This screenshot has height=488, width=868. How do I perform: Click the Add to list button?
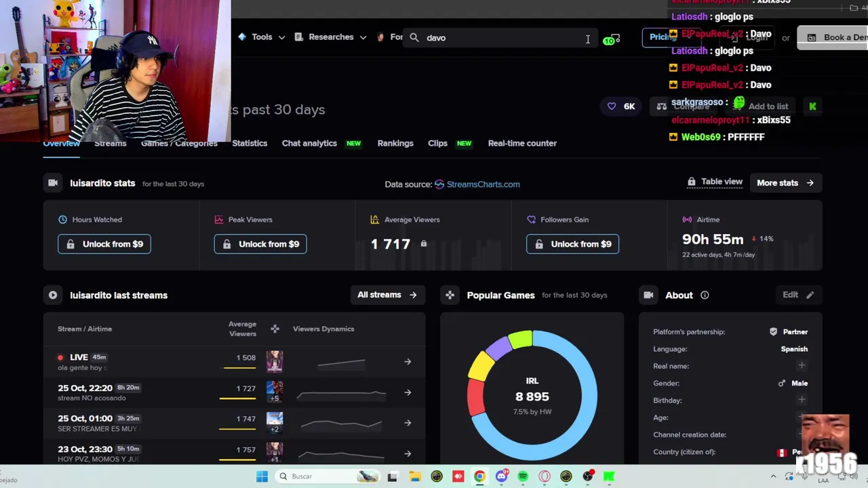762,106
